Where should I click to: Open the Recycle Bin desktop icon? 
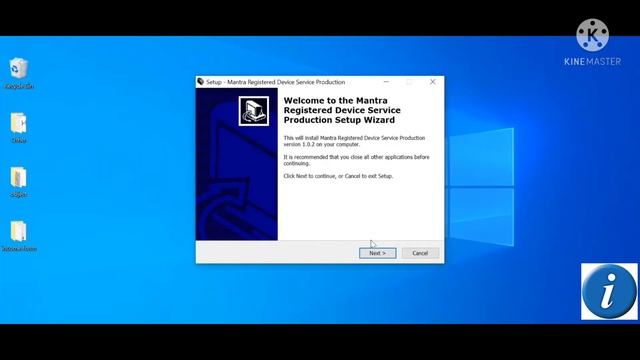click(x=18, y=73)
